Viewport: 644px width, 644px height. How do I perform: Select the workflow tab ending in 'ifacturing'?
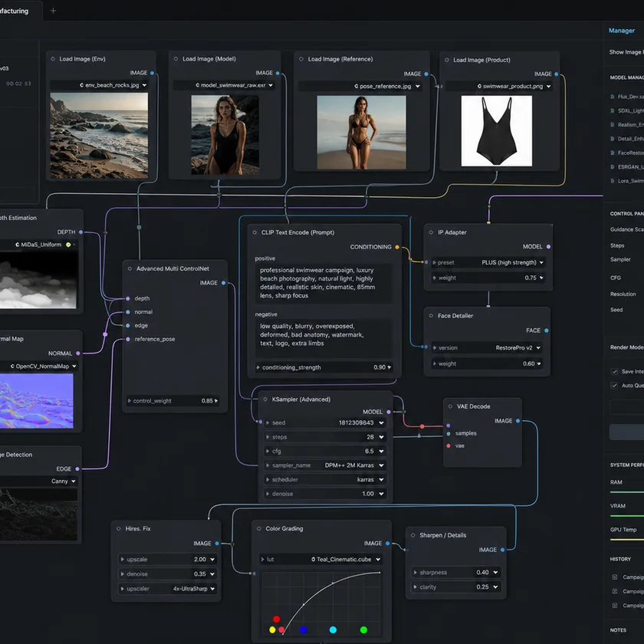[21, 11]
